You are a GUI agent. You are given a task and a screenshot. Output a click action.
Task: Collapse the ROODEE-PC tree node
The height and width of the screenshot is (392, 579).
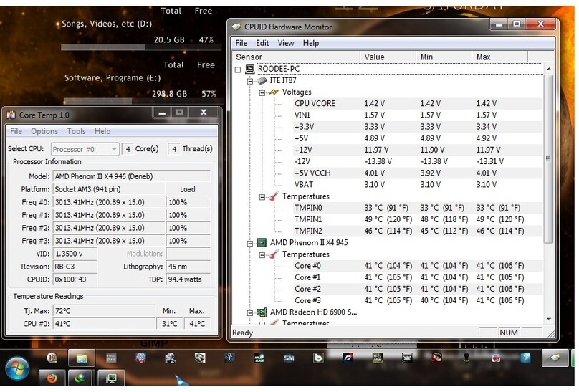pos(238,70)
